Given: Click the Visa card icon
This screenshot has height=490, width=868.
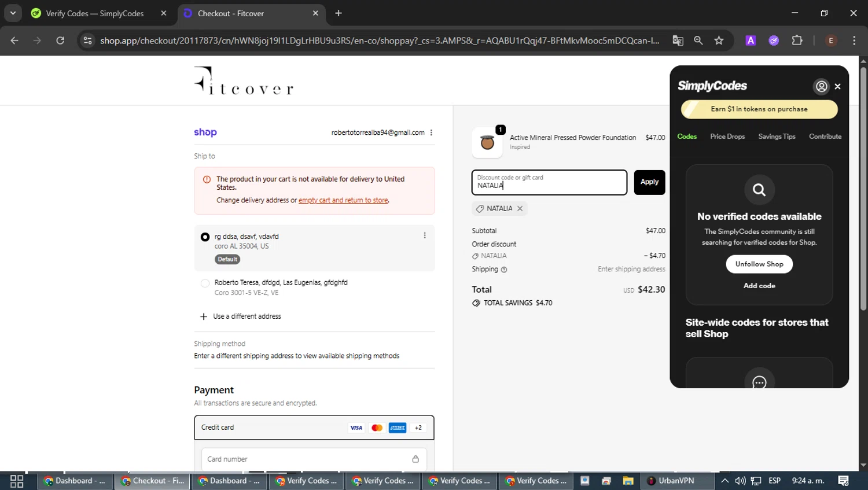Looking at the screenshot, I should (356, 428).
